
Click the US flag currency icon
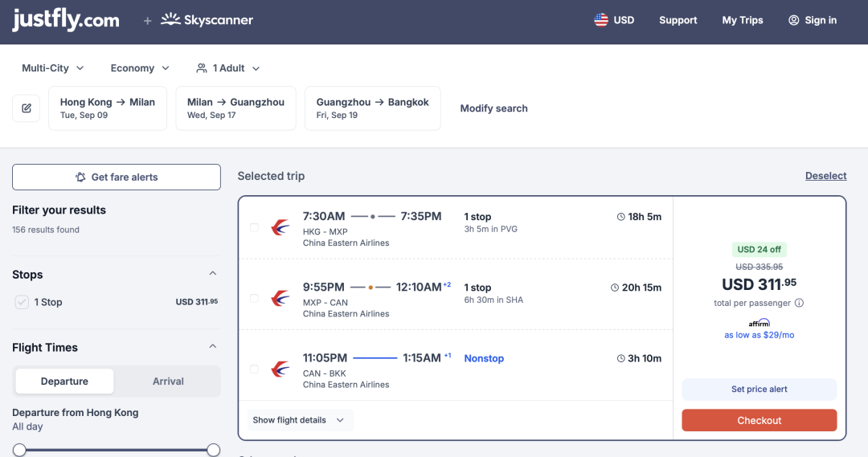[x=600, y=20]
